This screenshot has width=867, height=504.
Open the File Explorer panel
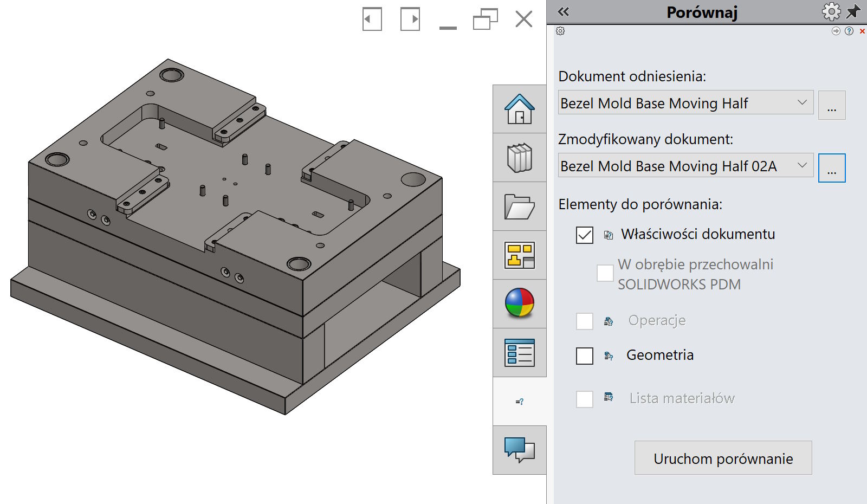pos(519,206)
